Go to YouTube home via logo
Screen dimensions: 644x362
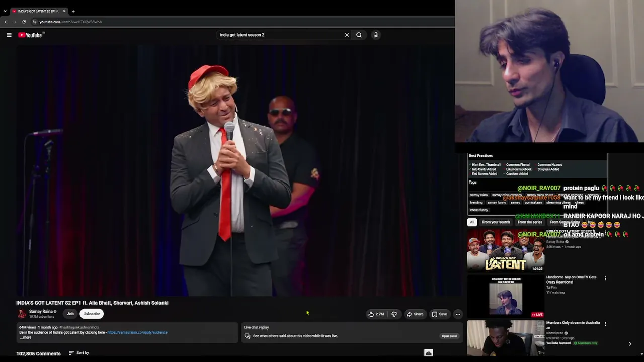tap(31, 35)
